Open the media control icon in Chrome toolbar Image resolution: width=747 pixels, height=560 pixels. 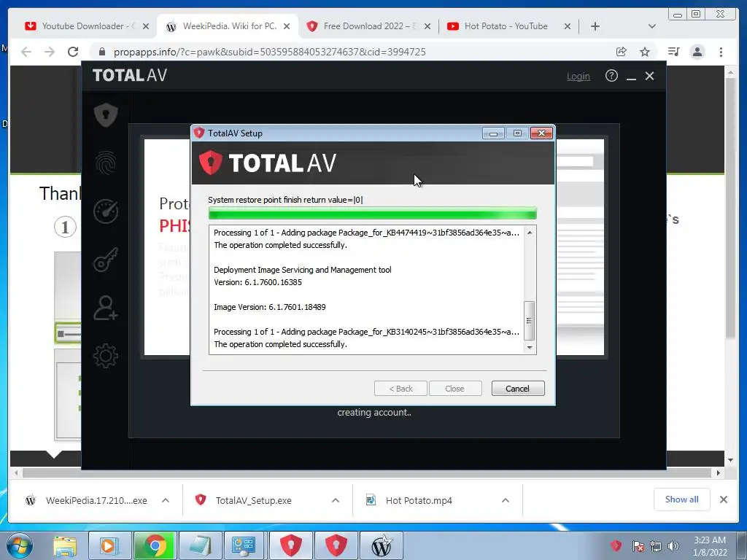click(x=673, y=52)
